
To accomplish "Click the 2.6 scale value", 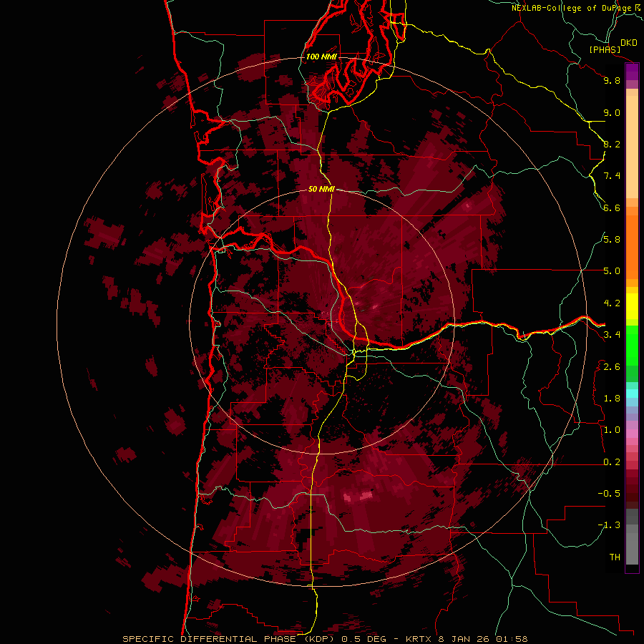I will [612, 367].
